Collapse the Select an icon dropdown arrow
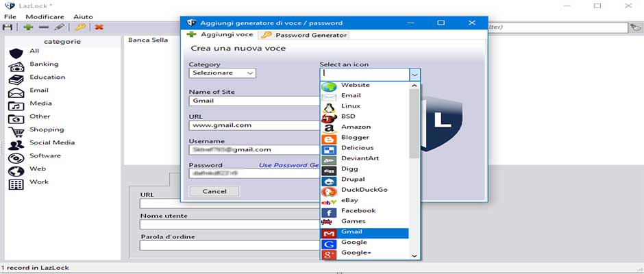644x274 pixels. point(414,75)
